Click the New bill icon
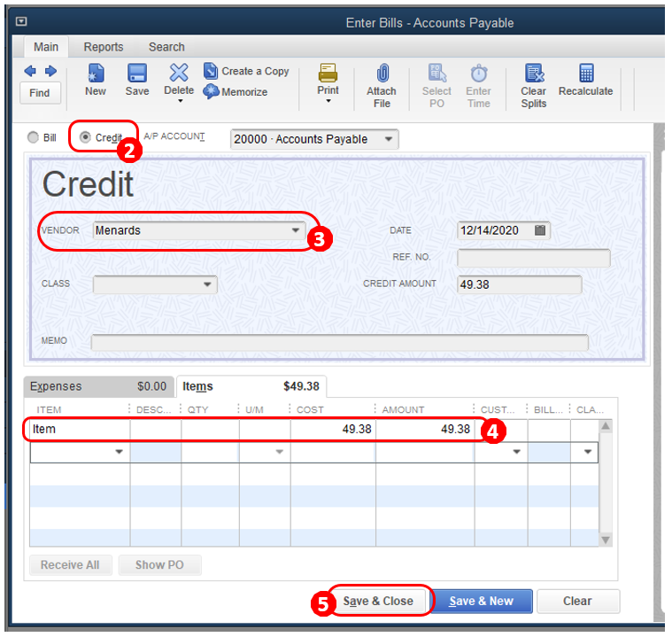 pyautogui.click(x=95, y=73)
